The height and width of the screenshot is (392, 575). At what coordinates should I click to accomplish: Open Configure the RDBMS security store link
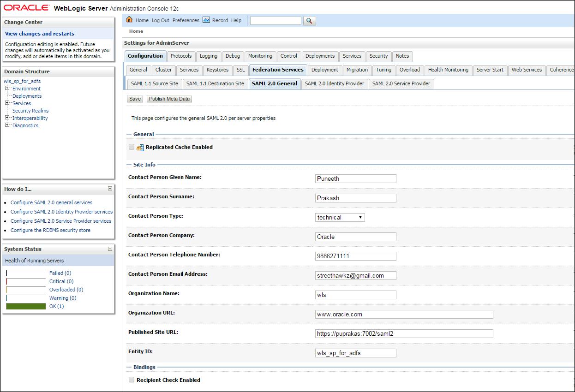pos(50,230)
